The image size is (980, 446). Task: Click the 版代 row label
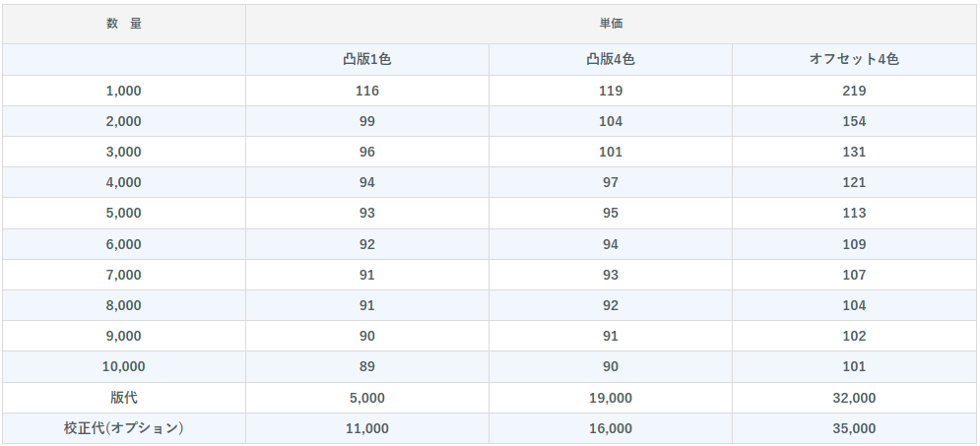(123, 398)
